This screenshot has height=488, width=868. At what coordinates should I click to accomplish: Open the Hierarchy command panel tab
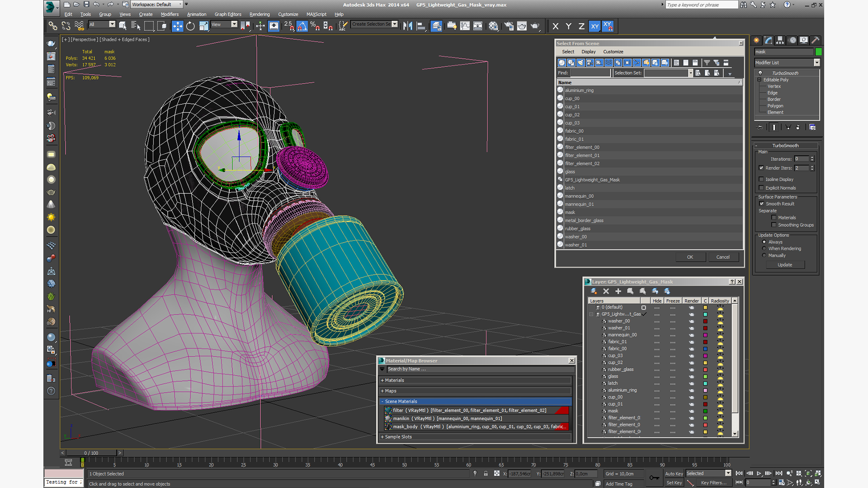pyautogui.click(x=780, y=40)
